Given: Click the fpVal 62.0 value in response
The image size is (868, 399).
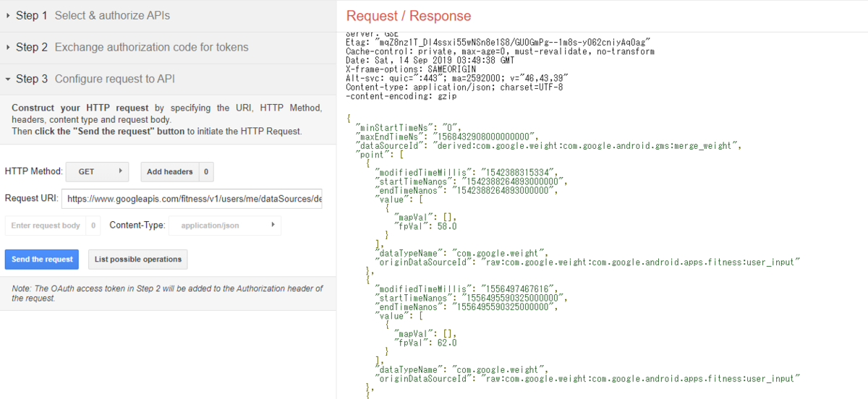Looking at the screenshot, I should pos(425,343).
